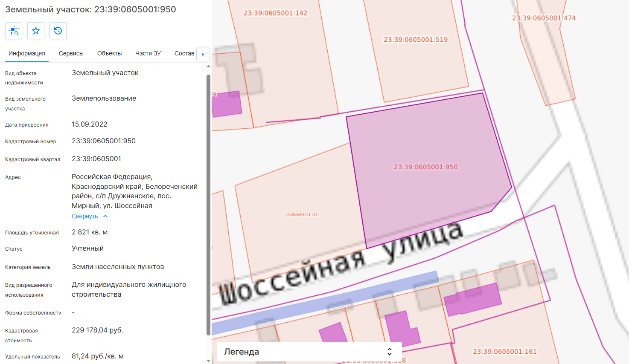Image resolution: width=629 pixels, height=364 pixels.
Task: Select parcel 23:39:0605001:142 on the map
Action: point(275,13)
